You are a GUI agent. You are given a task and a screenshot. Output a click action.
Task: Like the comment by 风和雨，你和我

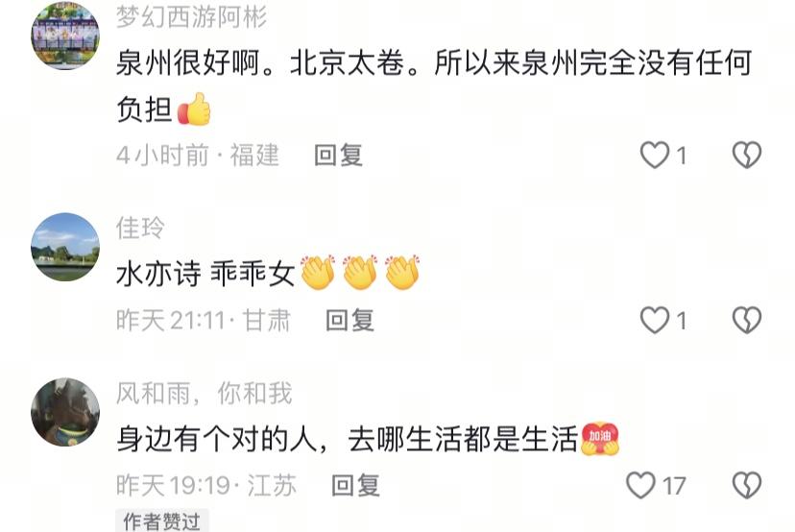pos(640,485)
